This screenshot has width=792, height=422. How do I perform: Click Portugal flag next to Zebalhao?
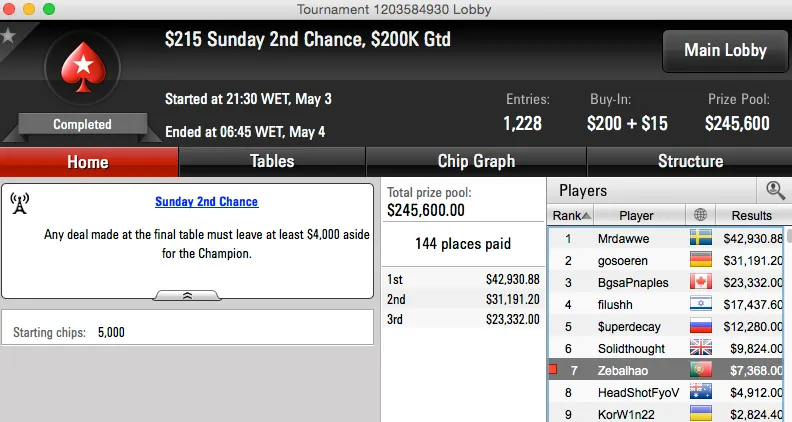coord(700,370)
